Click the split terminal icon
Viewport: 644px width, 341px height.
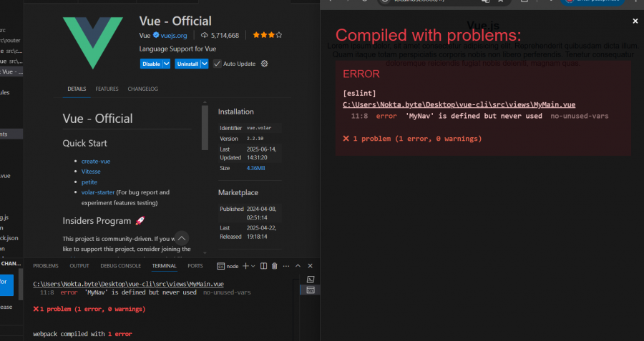tap(263, 266)
